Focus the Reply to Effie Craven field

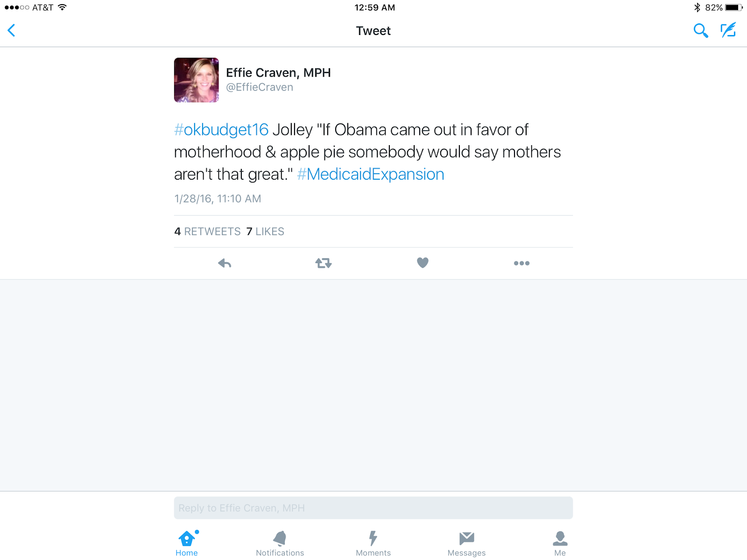tap(373, 508)
